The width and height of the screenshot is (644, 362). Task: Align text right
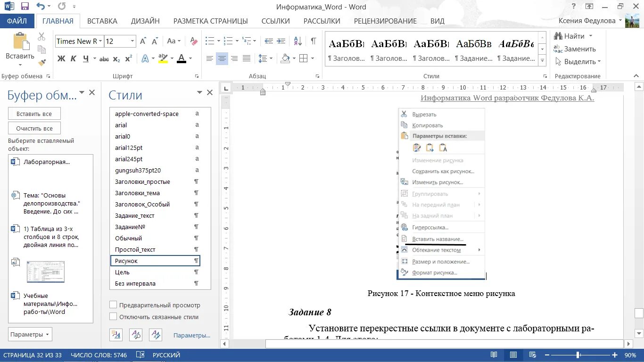(234, 58)
